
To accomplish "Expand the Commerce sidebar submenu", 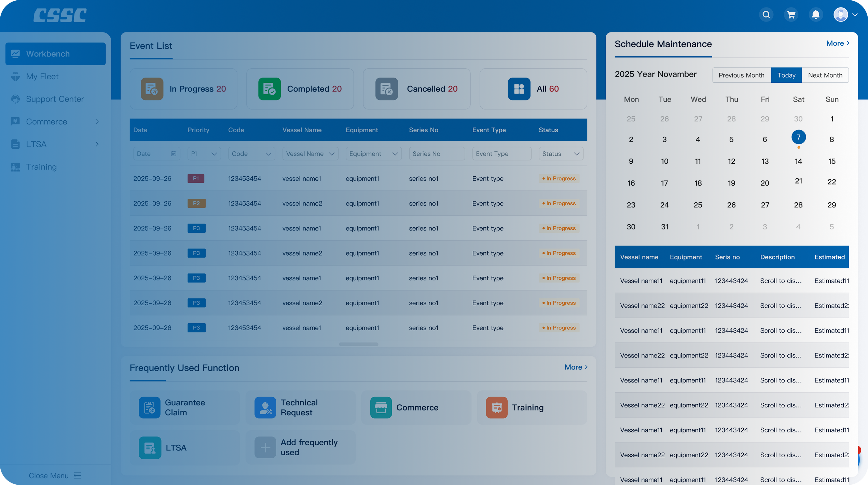I will pos(97,122).
